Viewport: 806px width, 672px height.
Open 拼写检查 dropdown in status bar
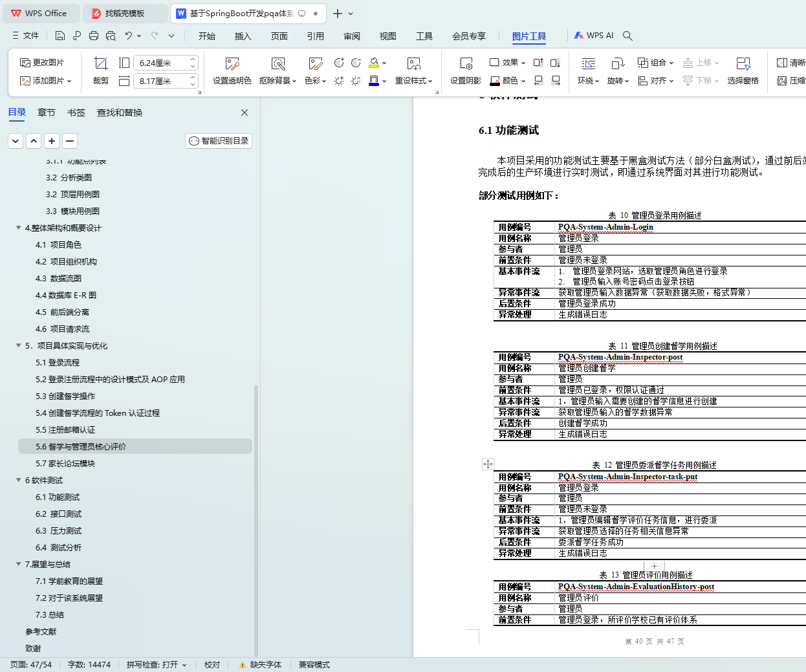pyautogui.click(x=157, y=664)
